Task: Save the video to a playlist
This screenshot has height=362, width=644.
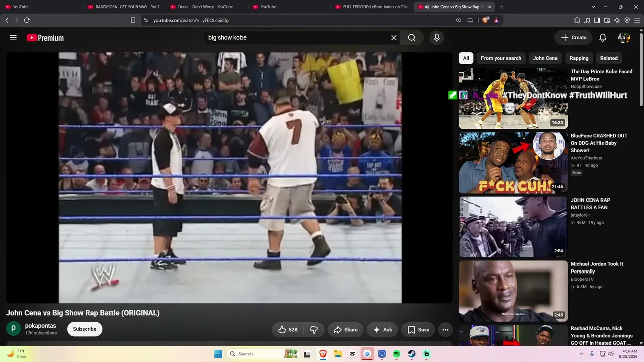Action: click(418, 330)
